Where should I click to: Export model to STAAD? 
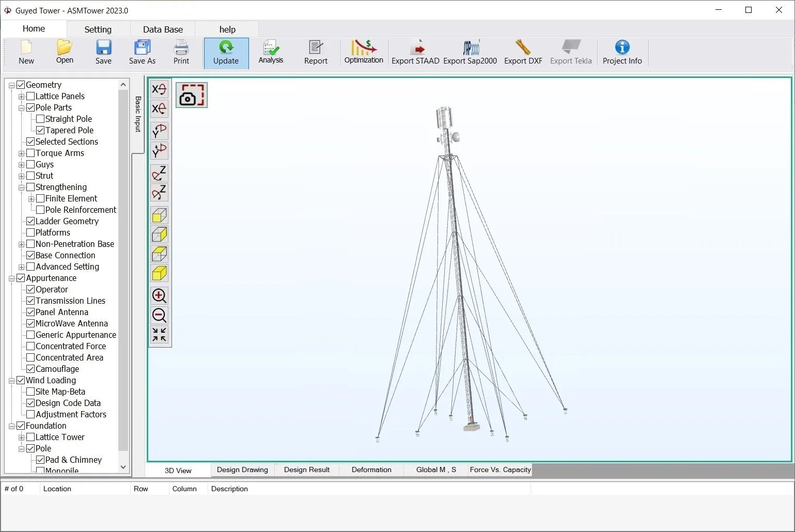pyautogui.click(x=415, y=53)
